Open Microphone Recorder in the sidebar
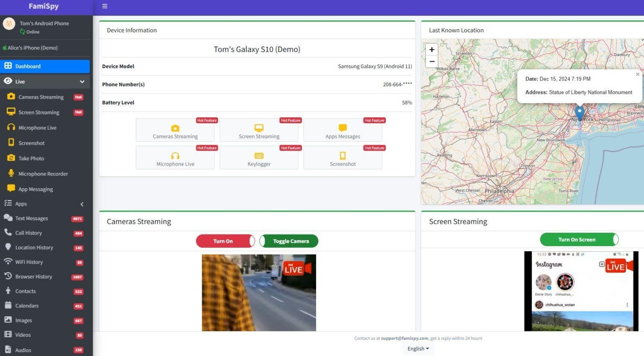The image size is (644, 356). 43,174
